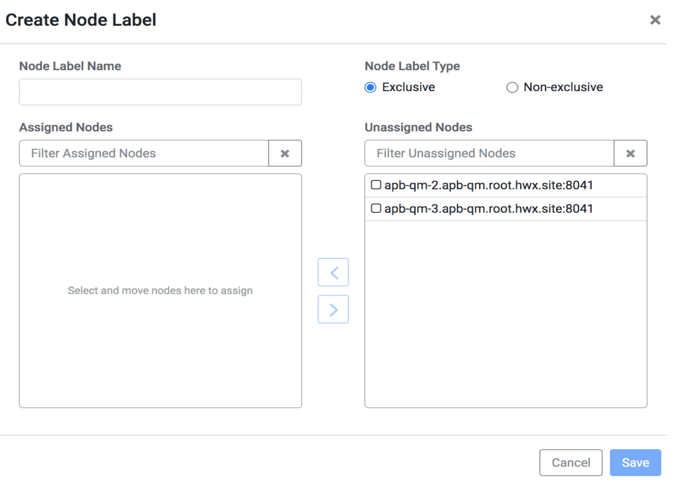This screenshot has width=674, height=482.
Task: Clear the Unassigned Nodes filter
Action: pos(630,153)
